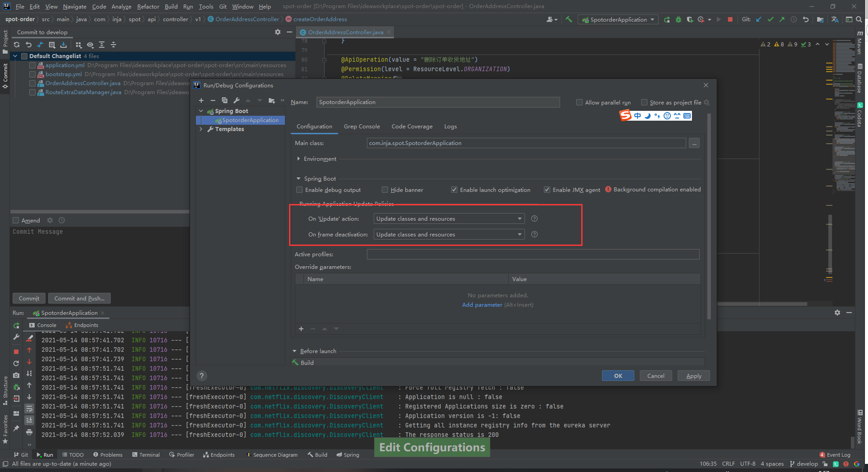Screen dimensions: 868x472
Task: Push changes via Git green arrow
Action: [x=782, y=19]
